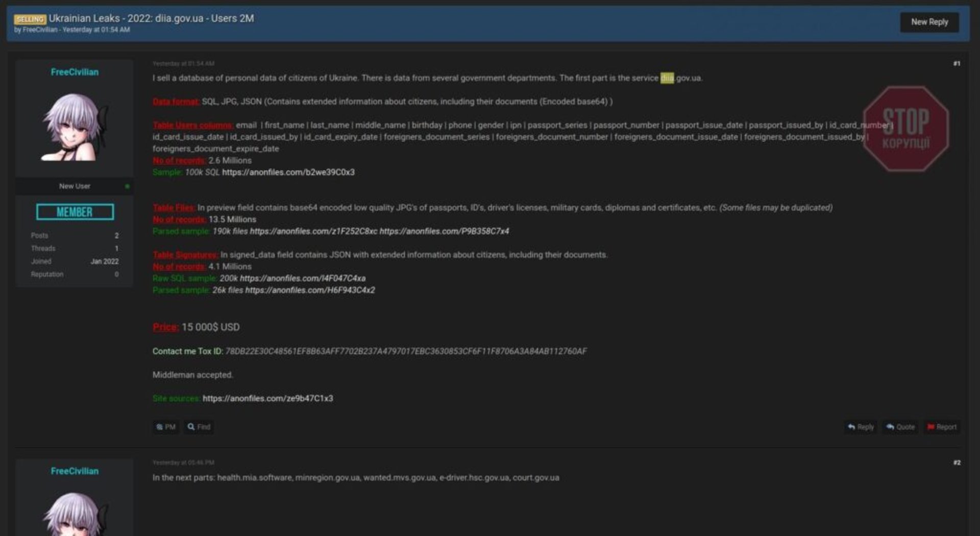Click the New User rank label
Screen dimensions: 980x536
click(x=75, y=186)
